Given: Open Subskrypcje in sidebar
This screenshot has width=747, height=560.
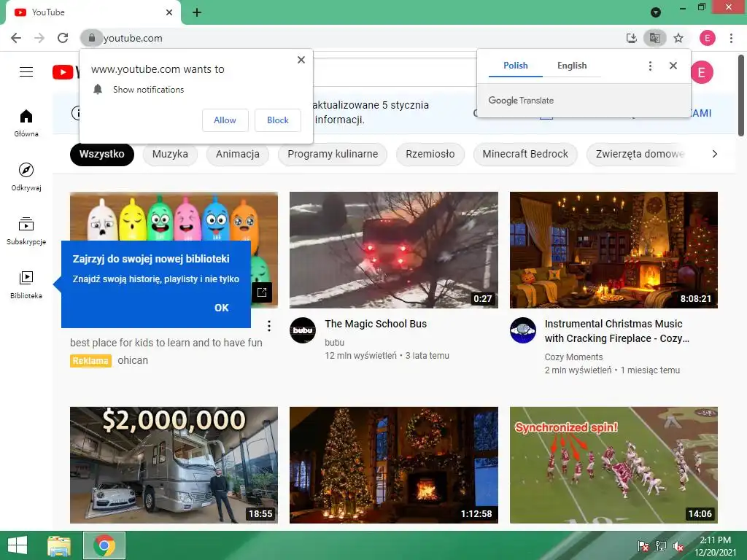Looking at the screenshot, I should [x=26, y=231].
